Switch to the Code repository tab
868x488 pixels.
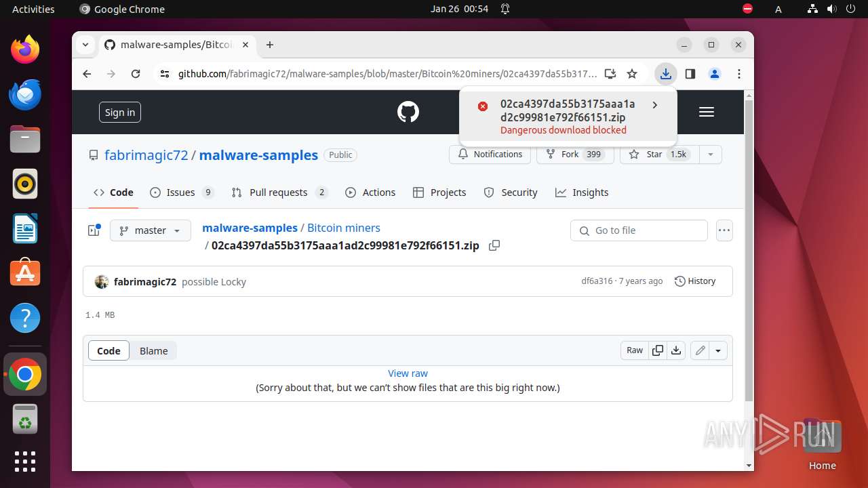[x=114, y=192]
